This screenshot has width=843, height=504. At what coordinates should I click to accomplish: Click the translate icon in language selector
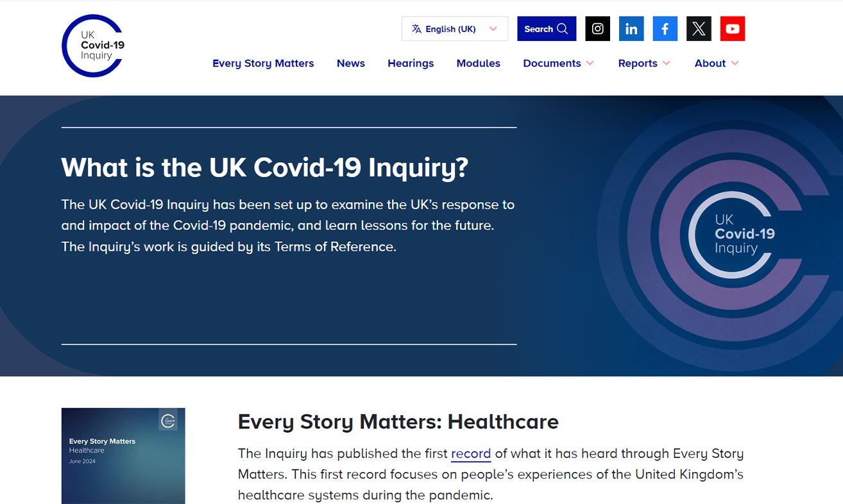[416, 29]
